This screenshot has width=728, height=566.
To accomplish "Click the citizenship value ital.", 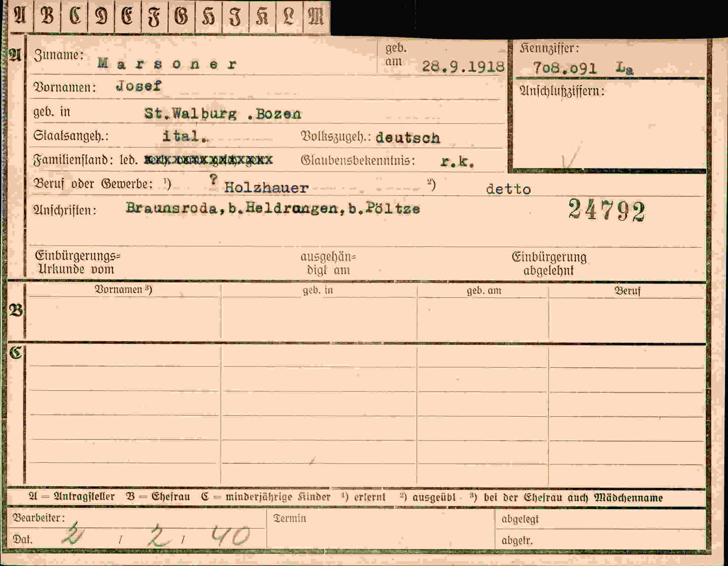I will click(x=186, y=136).
